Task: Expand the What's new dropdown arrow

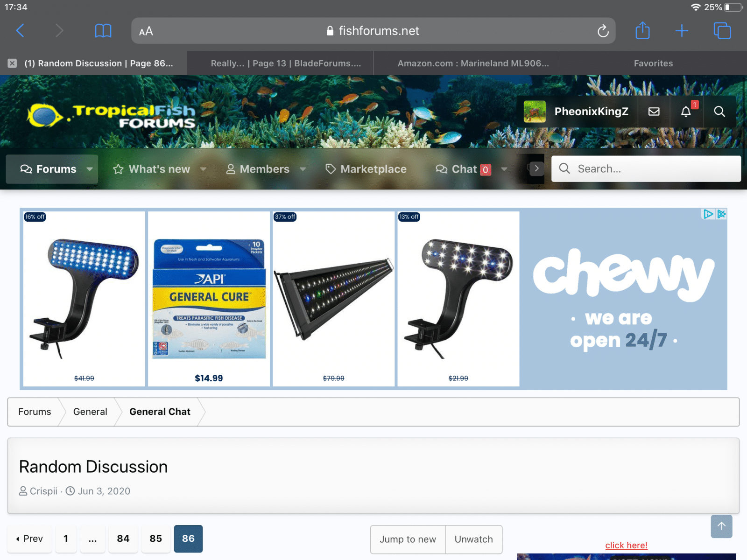Action: [x=203, y=169]
